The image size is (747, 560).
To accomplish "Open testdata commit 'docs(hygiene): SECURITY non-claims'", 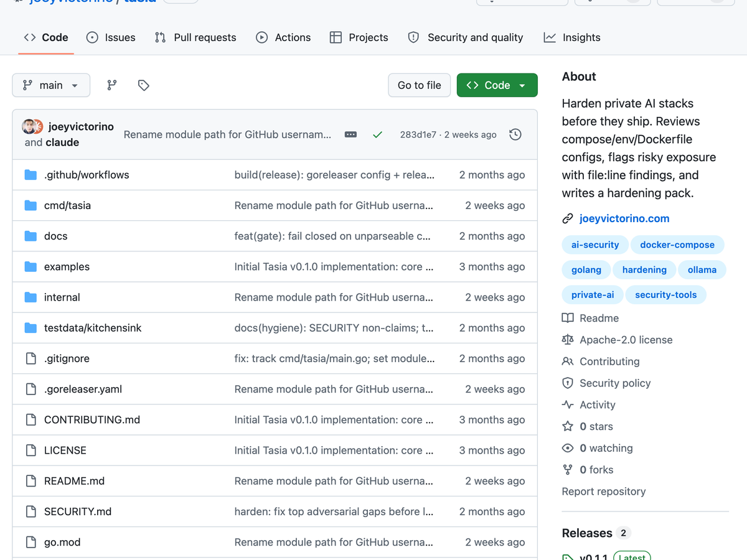I will [334, 328].
